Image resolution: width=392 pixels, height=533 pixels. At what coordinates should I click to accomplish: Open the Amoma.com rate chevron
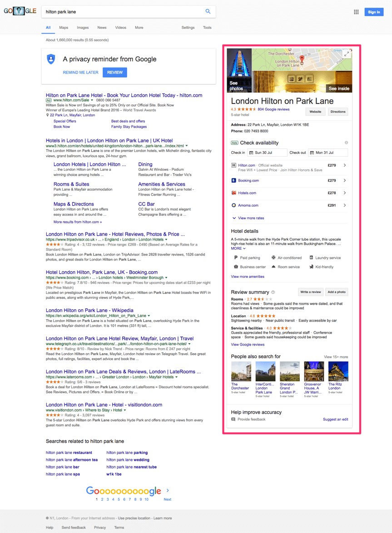click(x=345, y=205)
